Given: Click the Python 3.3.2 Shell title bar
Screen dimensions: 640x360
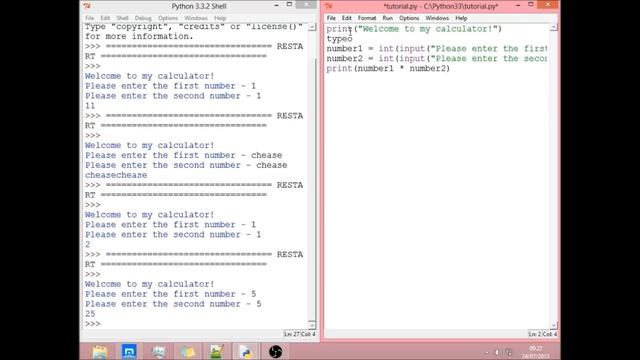Looking at the screenshot, I should click(199, 6).
